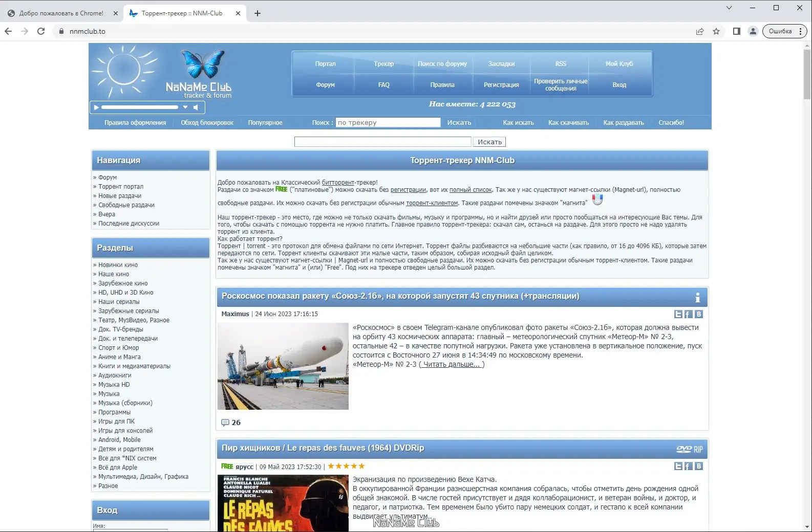Click the NoNaMe Club butterfly logo
Screen dimensions: 812x532
[203, 64]
